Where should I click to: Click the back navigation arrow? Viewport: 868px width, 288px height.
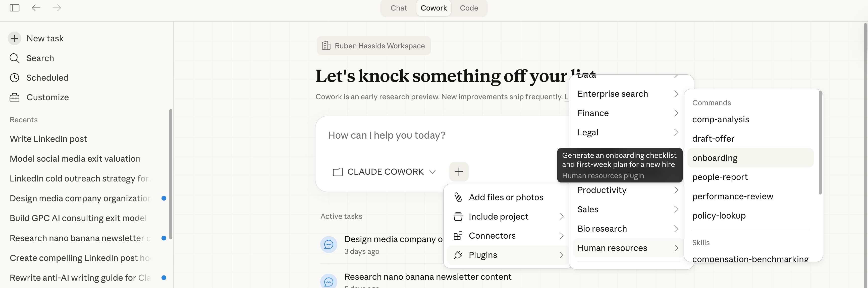pos(36,8)
